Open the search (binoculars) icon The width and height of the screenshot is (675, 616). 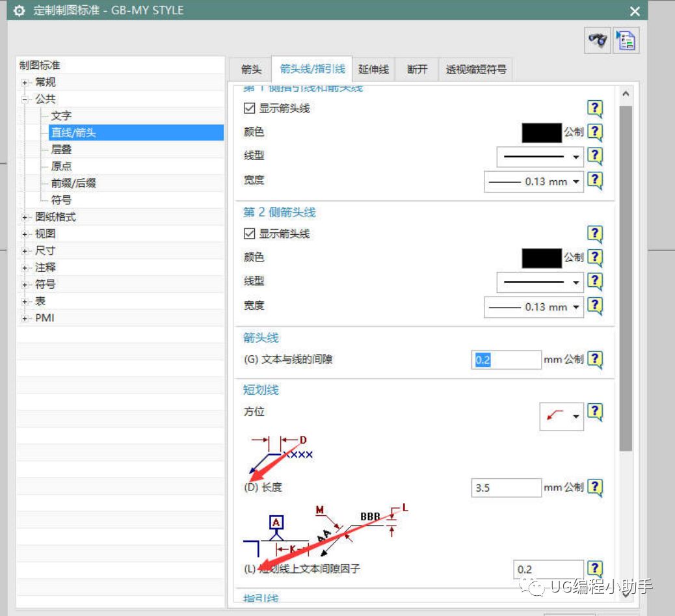[x=597, y=40]
